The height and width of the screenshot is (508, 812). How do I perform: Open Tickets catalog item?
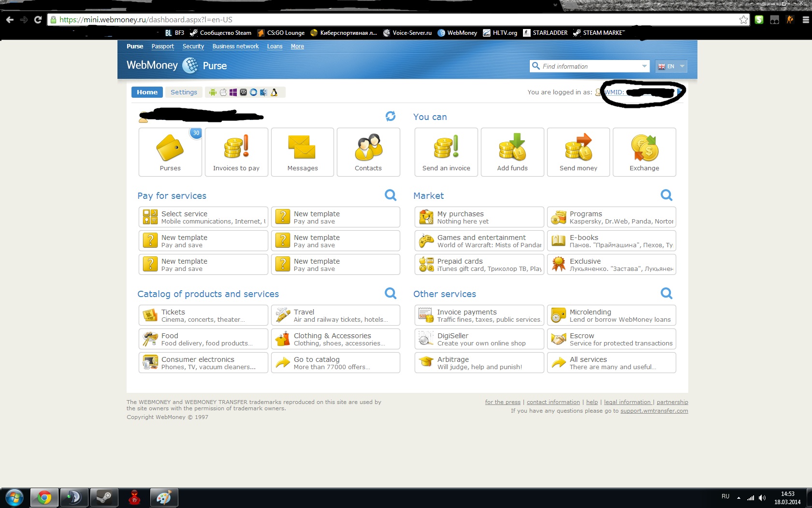[x=203, y=315]
